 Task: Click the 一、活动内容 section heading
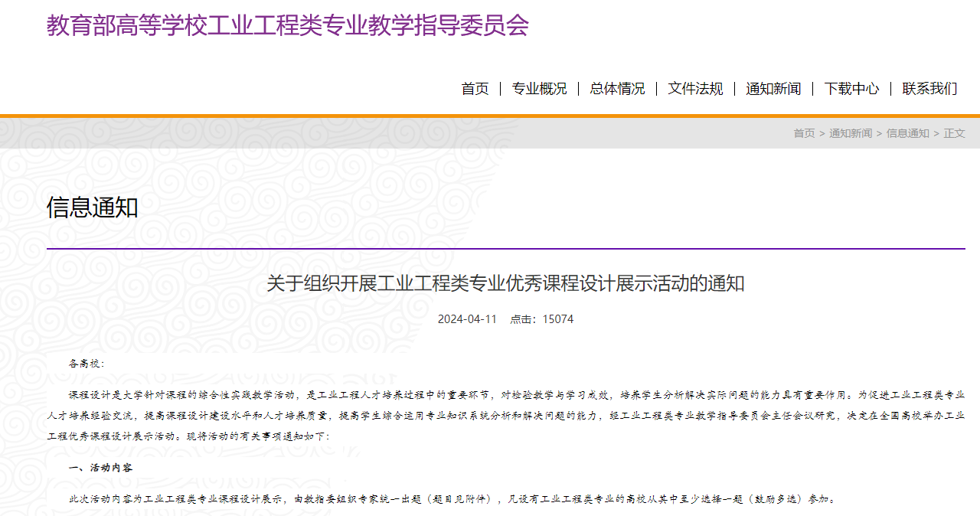pos(103,467)
